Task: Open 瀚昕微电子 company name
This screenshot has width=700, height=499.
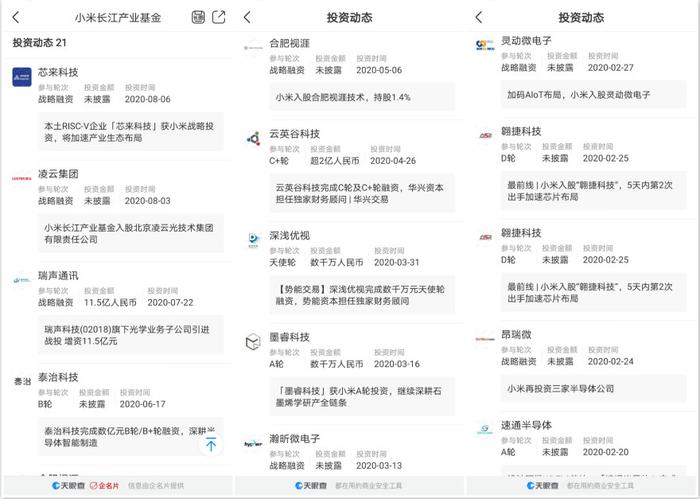Action: pyautogui.click(x=295, y=439)
